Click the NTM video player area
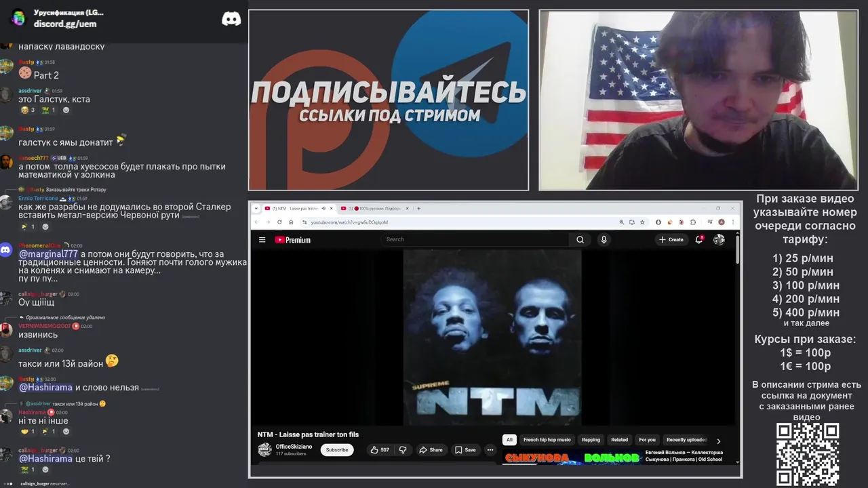Image resolution: width=868 pixels, height=488 pixels. point(492,337)
